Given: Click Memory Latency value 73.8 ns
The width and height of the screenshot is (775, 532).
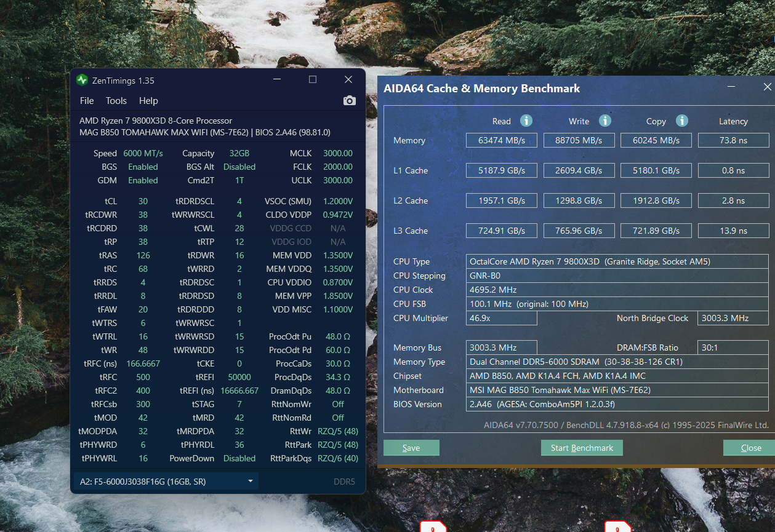Looking at the screenshot, I should pyautogui.click(x=734, y=140).
